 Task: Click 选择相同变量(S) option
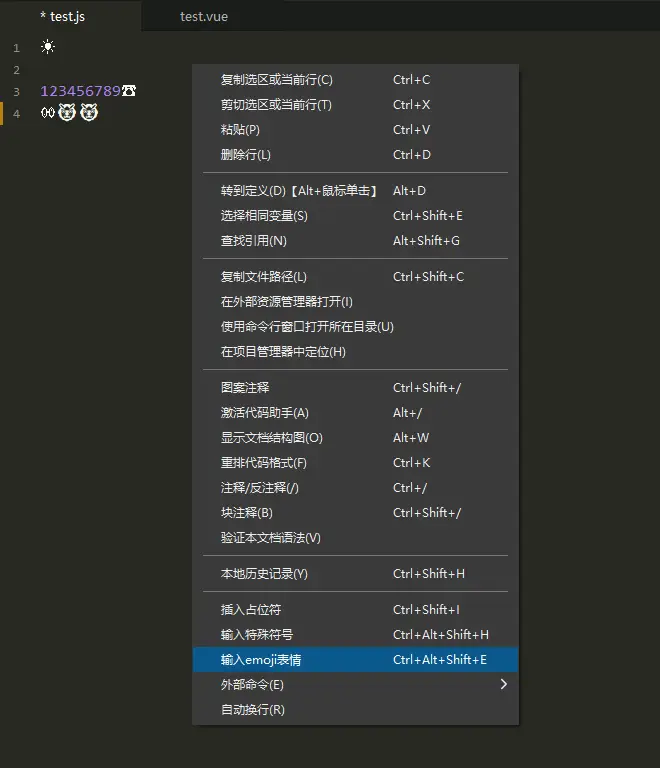[264, 216]
